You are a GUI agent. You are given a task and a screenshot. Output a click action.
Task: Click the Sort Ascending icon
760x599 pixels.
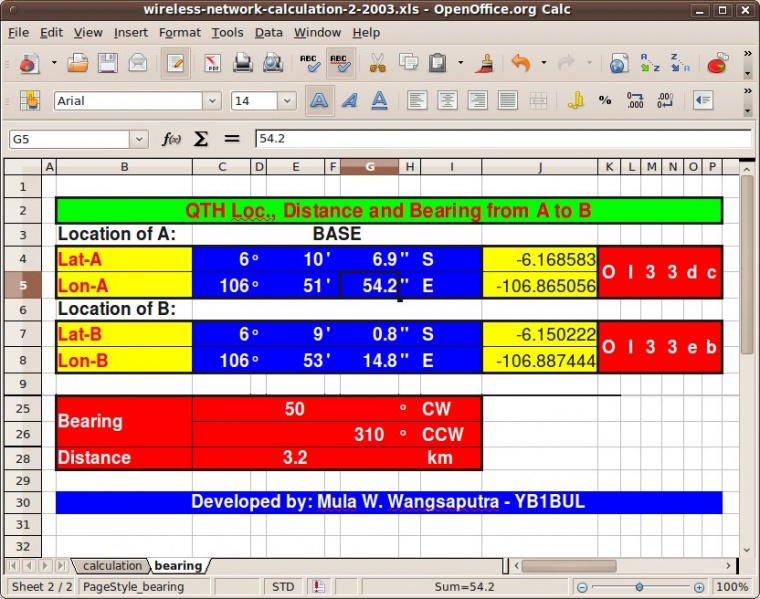tap(650, 63)
